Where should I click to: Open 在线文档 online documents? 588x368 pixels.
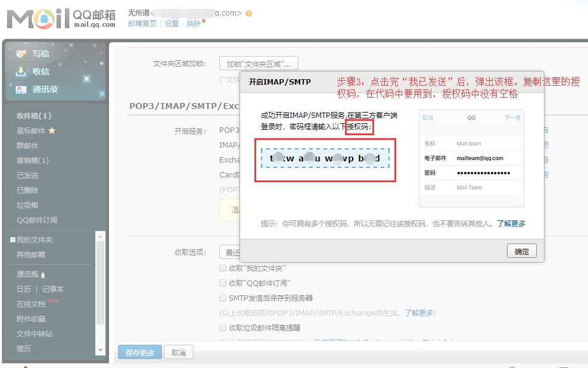pyautogui.click(x=31, y=304)
